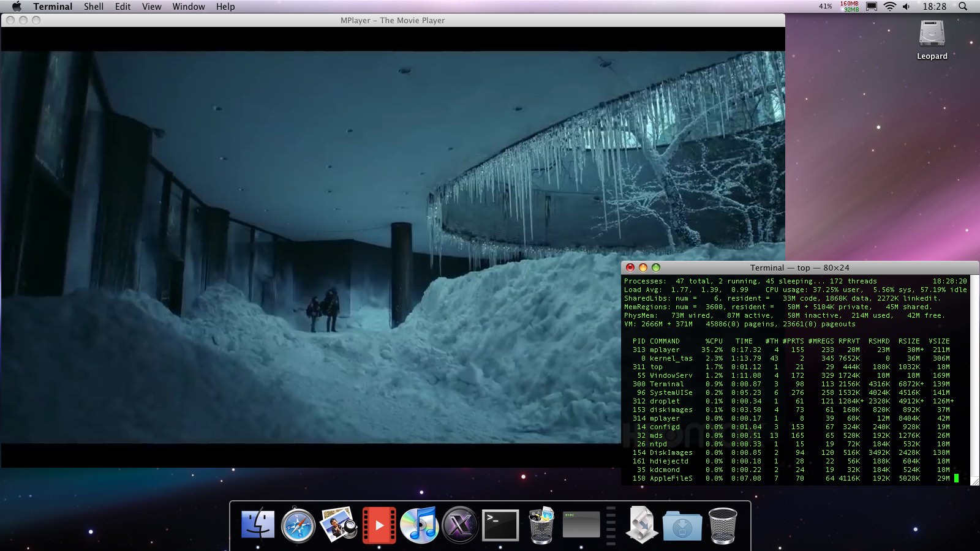Open Preview from the Dock

click(x=338, y=524)
